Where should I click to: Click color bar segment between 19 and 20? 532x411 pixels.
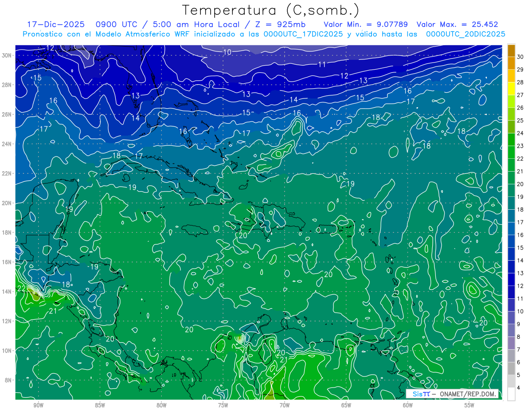coord(511,191)
